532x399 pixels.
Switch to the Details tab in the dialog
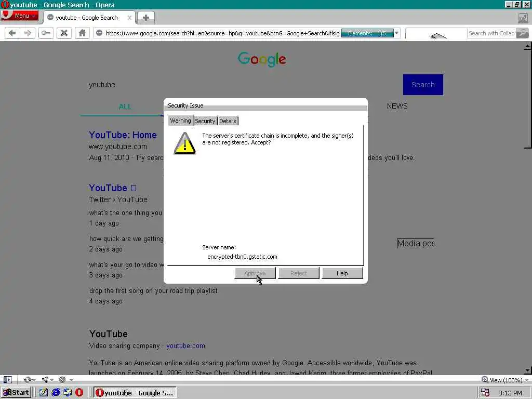point(228,121)
